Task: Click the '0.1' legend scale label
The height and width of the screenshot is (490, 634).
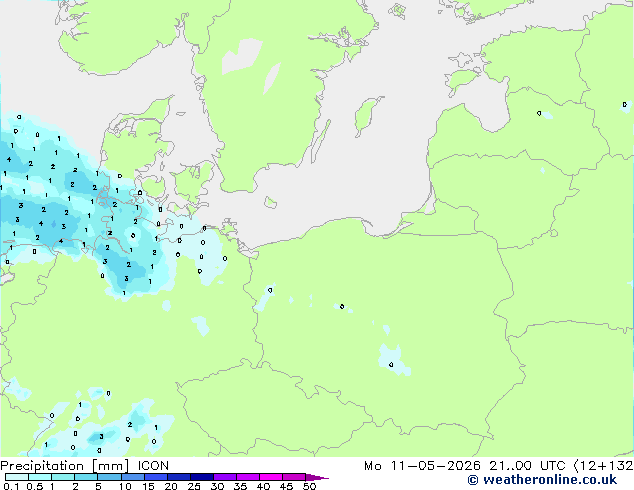Action: pos(11,486)
